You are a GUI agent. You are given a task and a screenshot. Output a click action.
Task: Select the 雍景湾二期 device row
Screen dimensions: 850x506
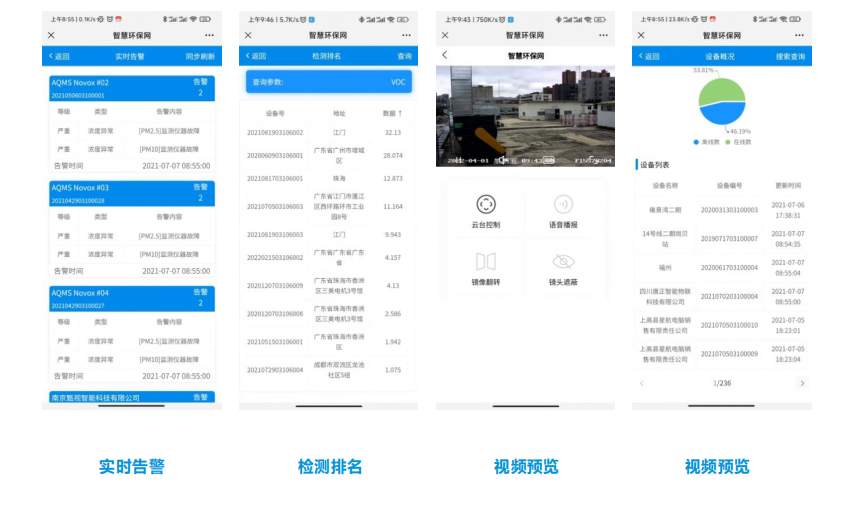point(722,210)
